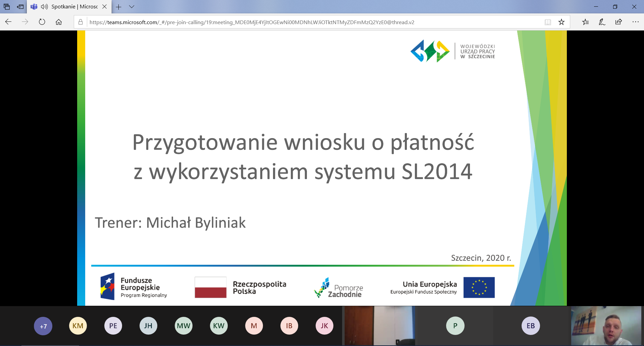This screenshot has height=346, width=644.
Task: Click the Unia Europejska flag logo
Action: pos(442,287)
